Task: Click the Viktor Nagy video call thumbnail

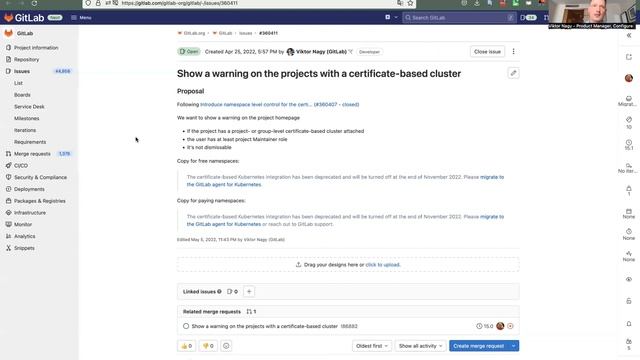Action: [591, 14]
